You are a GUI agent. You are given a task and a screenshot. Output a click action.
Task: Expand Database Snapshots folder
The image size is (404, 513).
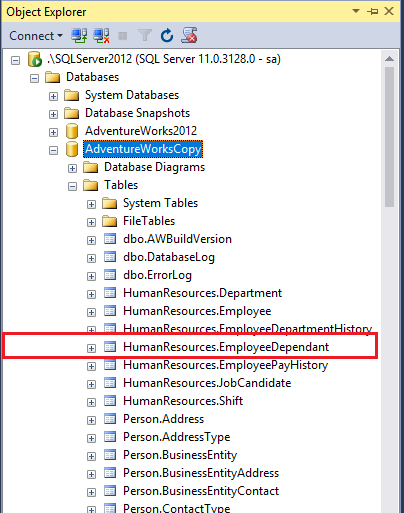pos(53,114)
